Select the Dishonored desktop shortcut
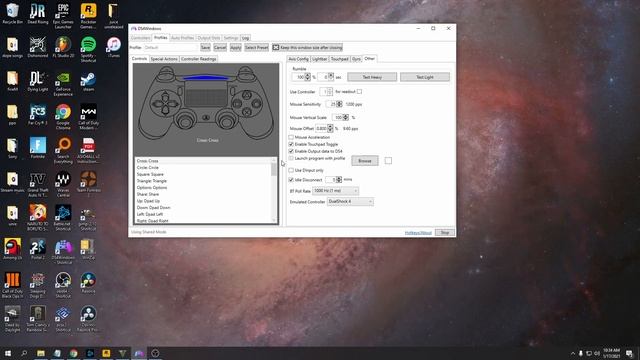This screenshot has height=360, width=640. point(38,47)
